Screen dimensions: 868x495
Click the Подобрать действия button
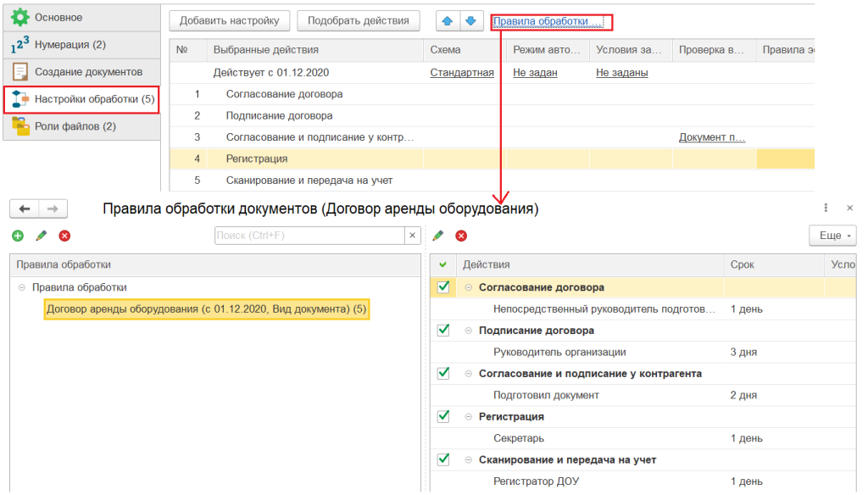[359, 21]
